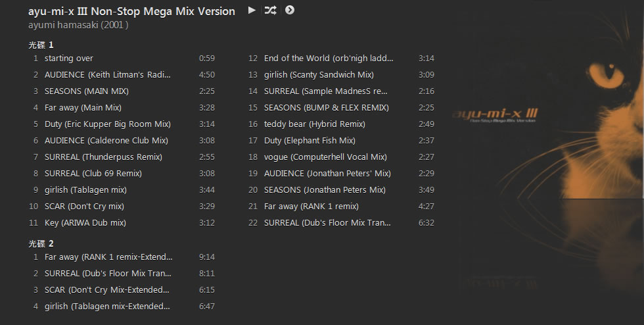Click duration 0:59 of starting over
This screenshot has width=644, height=325.
coord(206,59)
